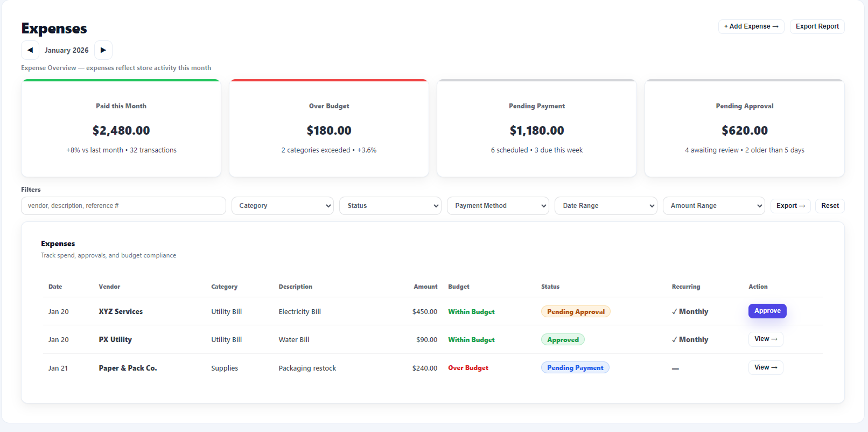Click the $450.00 amount cell

425,311
